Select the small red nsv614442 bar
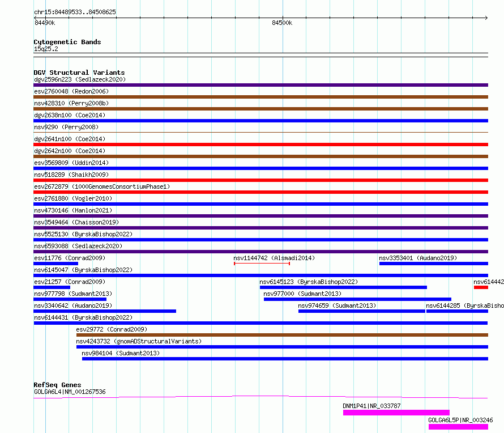This screenshot has height=433, width=504. point(481,287)
